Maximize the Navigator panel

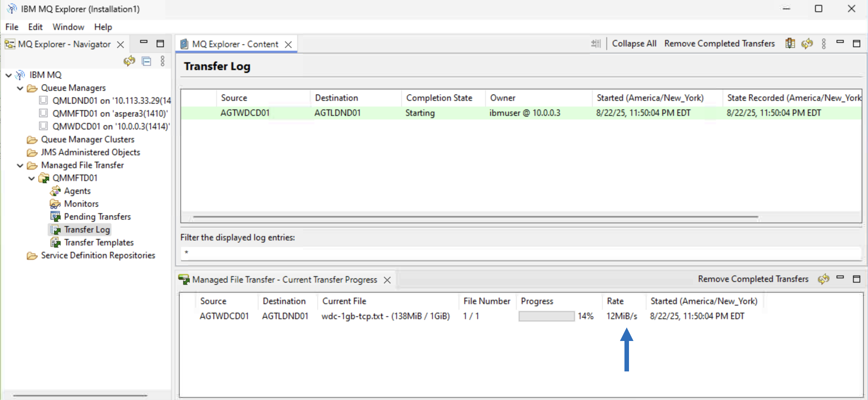click(160, 44)
